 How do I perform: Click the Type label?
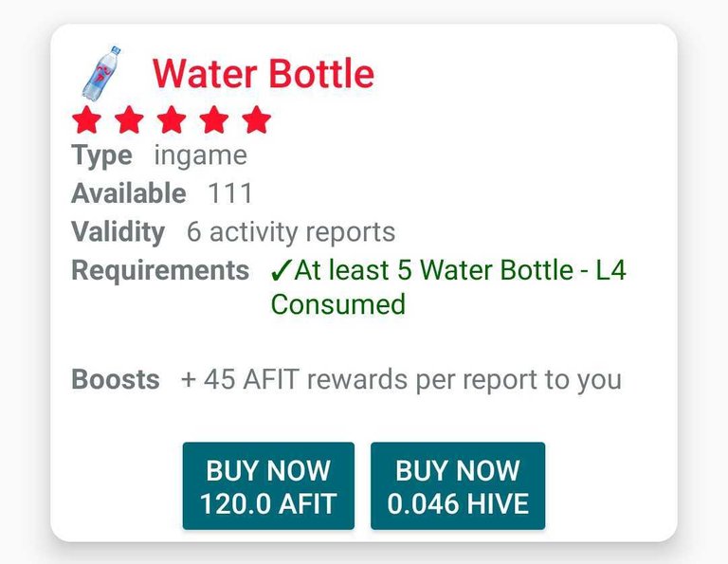[x=101, y=155]
